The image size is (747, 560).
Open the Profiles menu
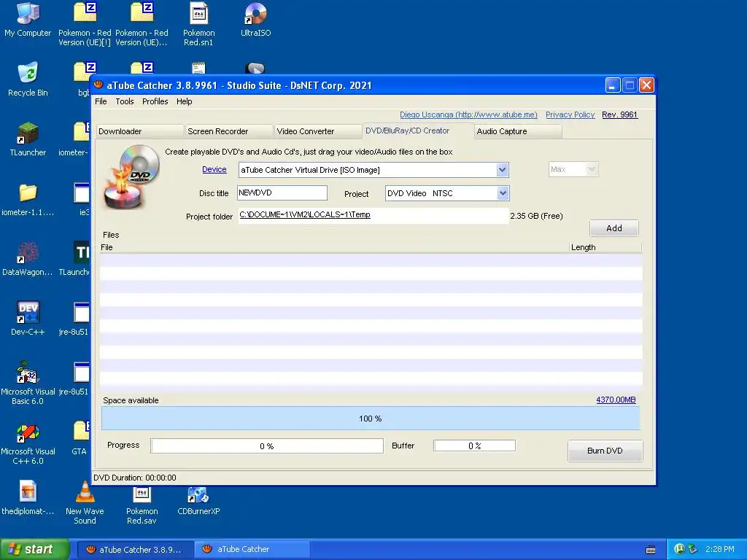[155, 101]
